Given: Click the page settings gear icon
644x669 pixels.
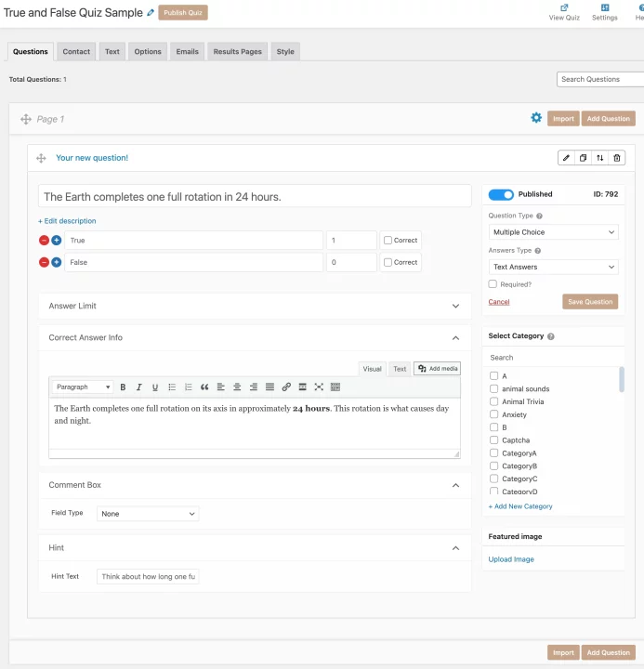Looking at the screenshot, I should coord(536,118).
